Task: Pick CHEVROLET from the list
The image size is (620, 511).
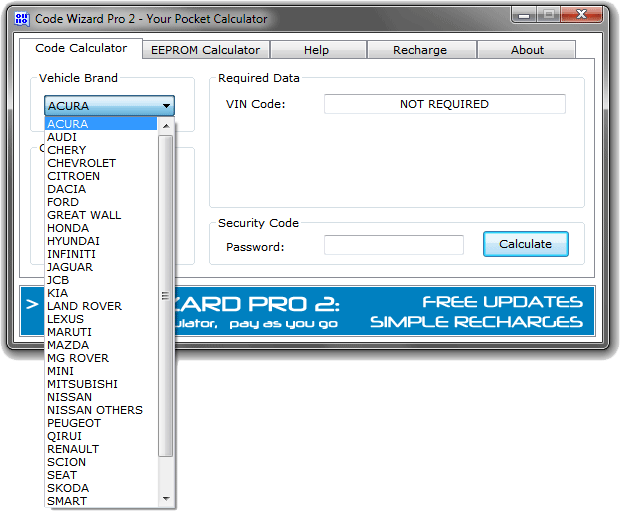Action: point(101,163)
